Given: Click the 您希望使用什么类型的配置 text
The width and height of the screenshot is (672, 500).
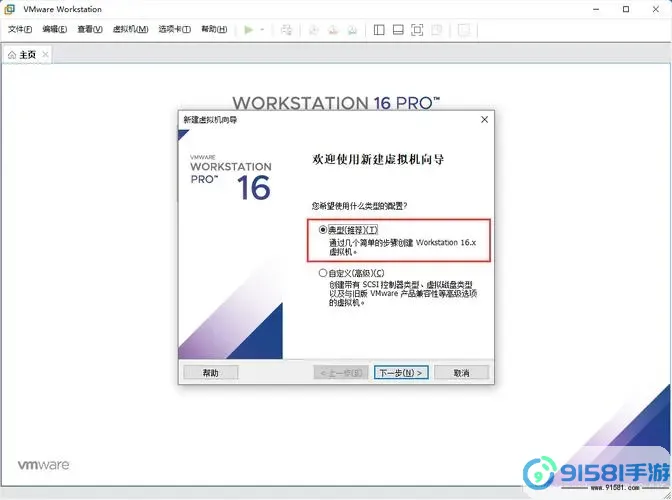Looking at the screenshot, I should point(360,206).
